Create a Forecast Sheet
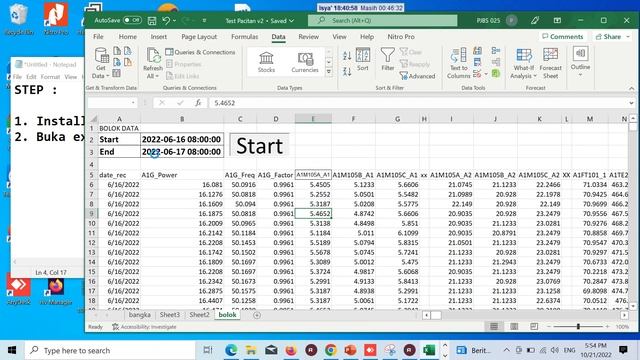The height and width of the screenshot is (360, 640). click(x=550, y=63)
